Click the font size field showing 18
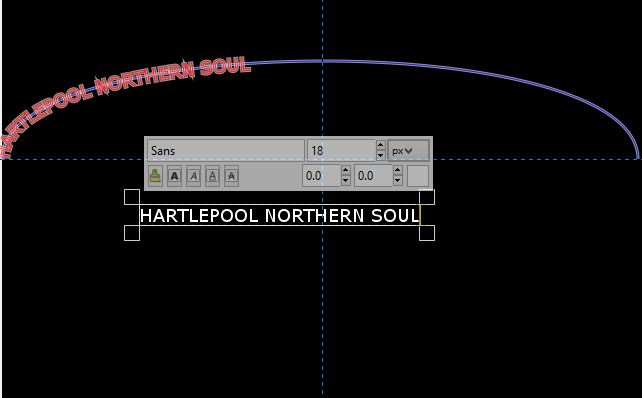 point(341,151)
